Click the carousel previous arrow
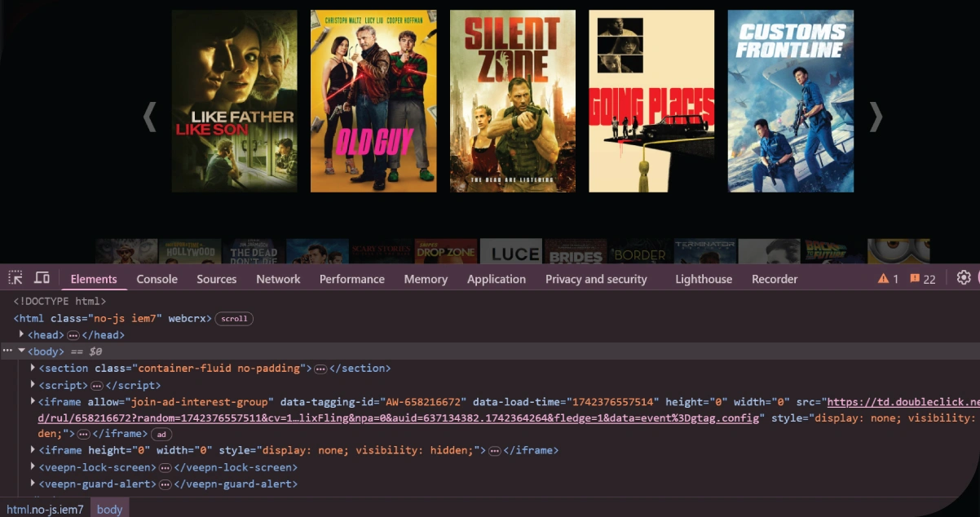This screenshot has height=517, width=980. pyautogui.click(x=150, y=117)
